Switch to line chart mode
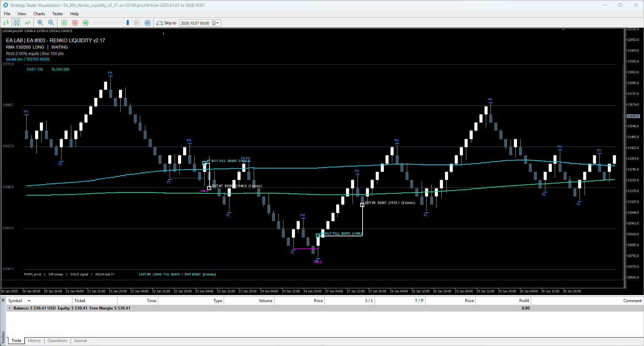 point(27,23)
